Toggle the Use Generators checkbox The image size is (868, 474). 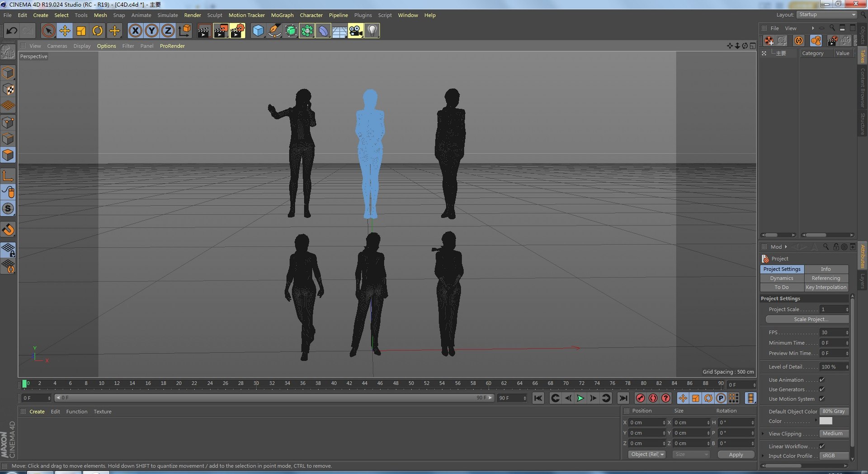tap(822, 389)
